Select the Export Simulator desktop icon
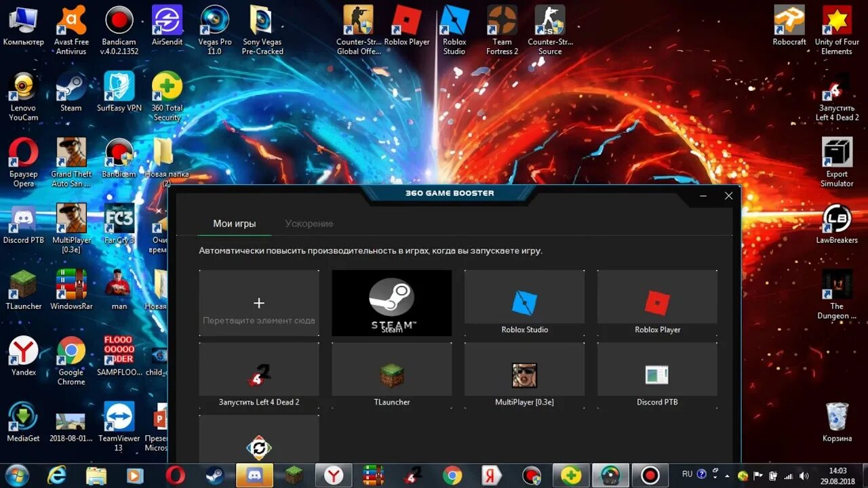 coord(837,163)
